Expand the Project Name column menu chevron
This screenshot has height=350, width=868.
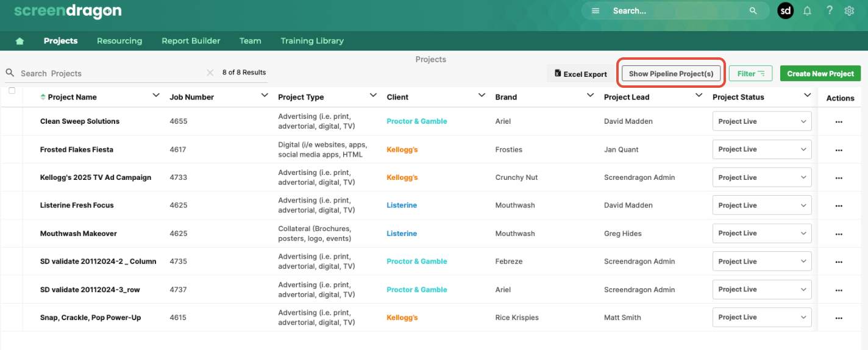pos(156,96)
